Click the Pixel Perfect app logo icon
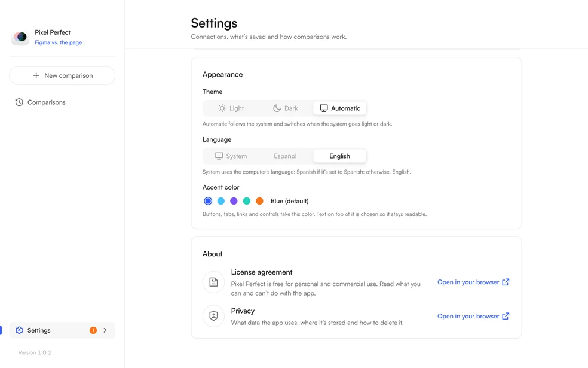 point(20,37)
